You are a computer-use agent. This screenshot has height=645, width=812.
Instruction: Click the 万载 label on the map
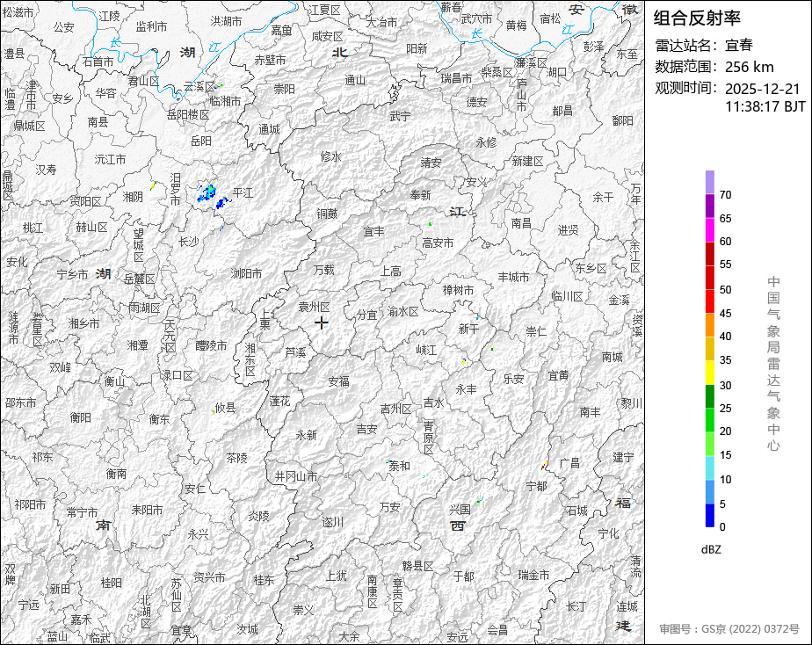324,270
